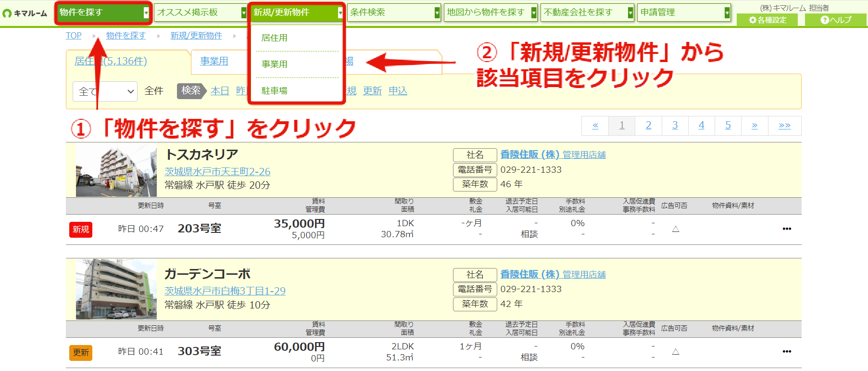Viewport: 868px width, 371px height.
Task: Click the キマルーム logo icon
Action: pyautogui.click(x=7, y=13)
